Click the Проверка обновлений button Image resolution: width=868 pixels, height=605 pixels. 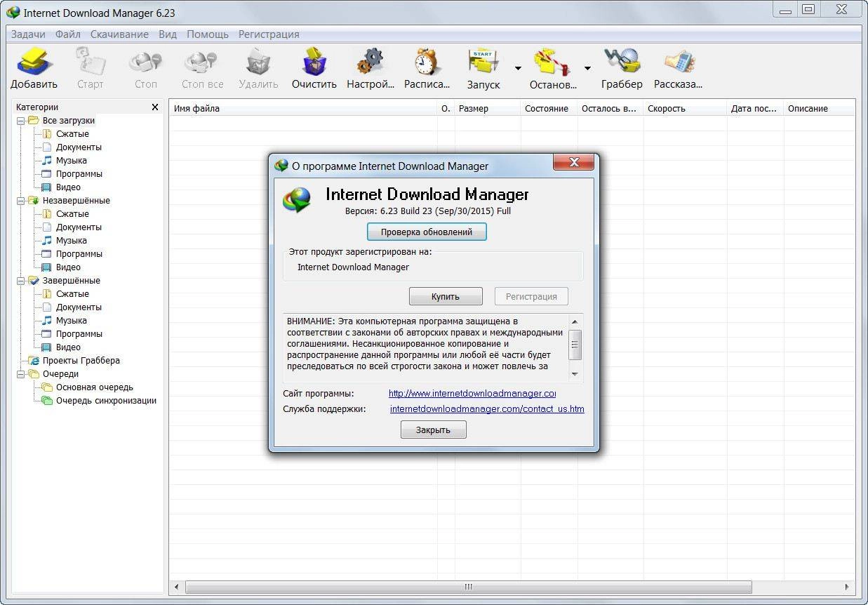[x=427, y=232]
